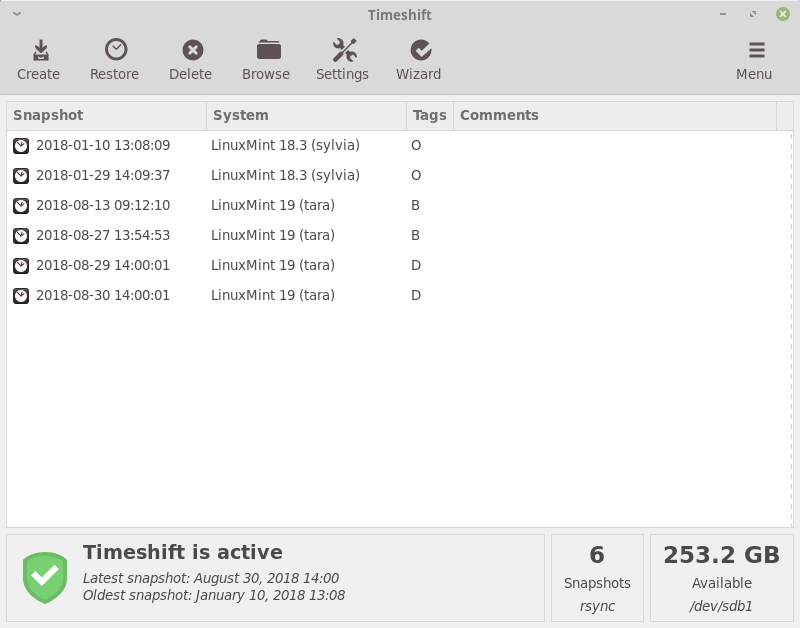Click LinuxMint 18.3 (sylvia) in 2018-01-29 row
800x628 pixels.
click(x=285, y=175)
